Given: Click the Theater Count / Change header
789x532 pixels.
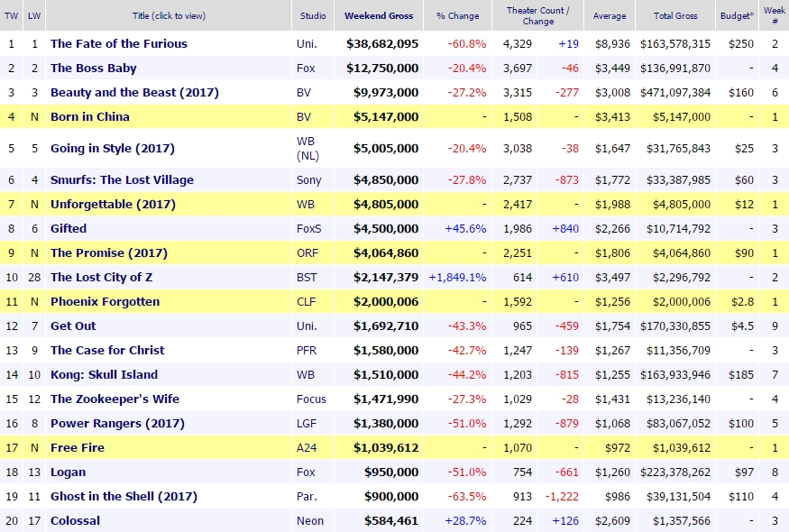Looking at the screenshot, I should click(x=538, y=15).
